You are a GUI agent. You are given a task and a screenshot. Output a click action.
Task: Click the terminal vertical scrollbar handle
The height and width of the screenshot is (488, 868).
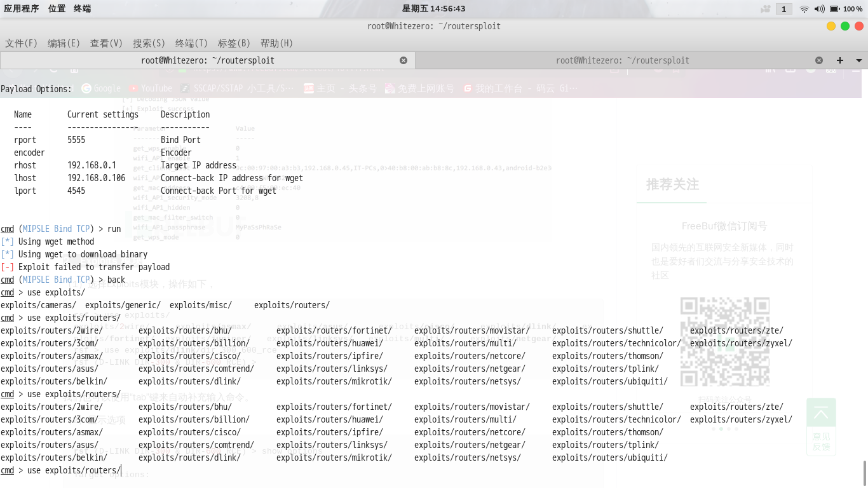(865, 473)
